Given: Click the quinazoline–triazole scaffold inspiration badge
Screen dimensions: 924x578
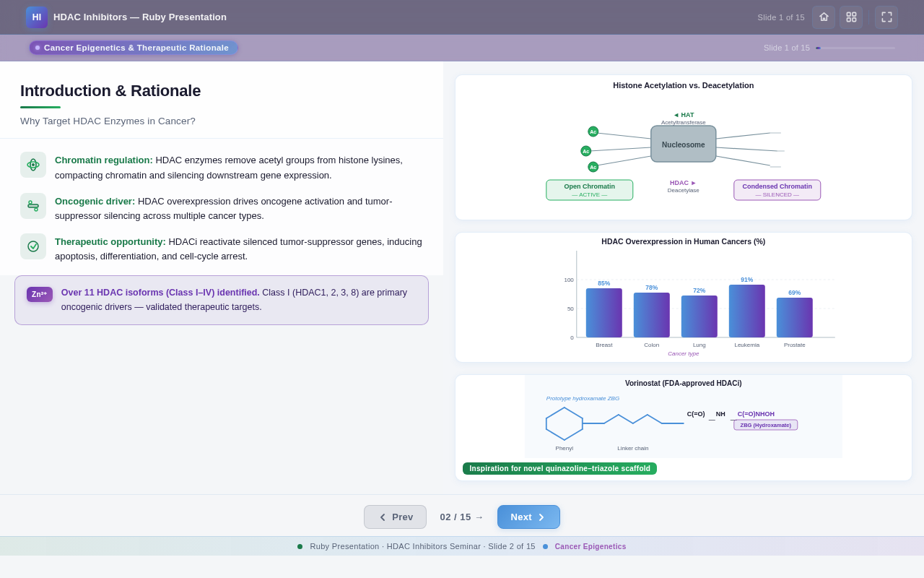Looking at the screenshot, I should [559, 469].
